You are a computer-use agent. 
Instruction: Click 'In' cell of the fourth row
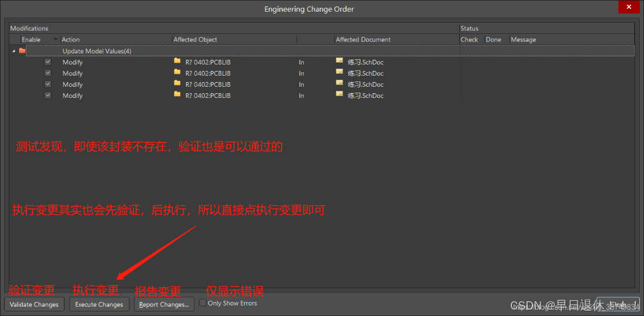click(301, 96)
